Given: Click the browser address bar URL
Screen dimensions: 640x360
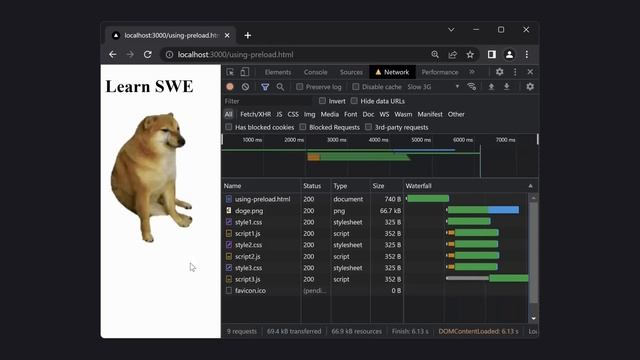Looking at the screenshot, I should [236, 54].
